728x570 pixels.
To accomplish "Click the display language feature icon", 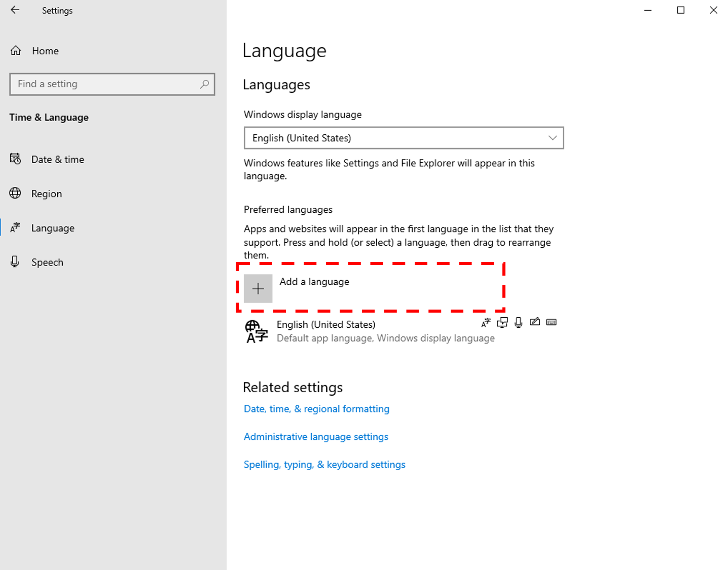I will tap(486, 322).
